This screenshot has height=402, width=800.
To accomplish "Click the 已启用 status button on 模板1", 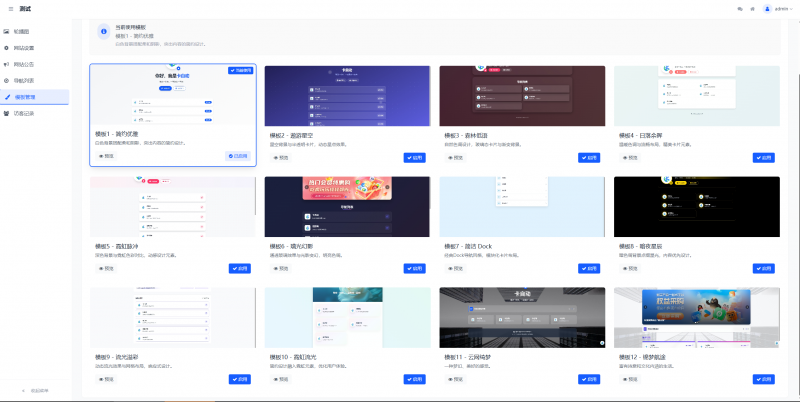I will click(239, 156).
